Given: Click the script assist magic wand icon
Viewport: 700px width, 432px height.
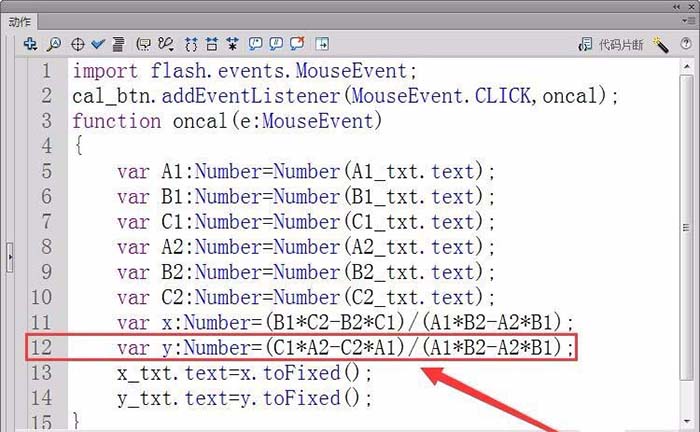Looking at the screenshot, I should 661,45.
